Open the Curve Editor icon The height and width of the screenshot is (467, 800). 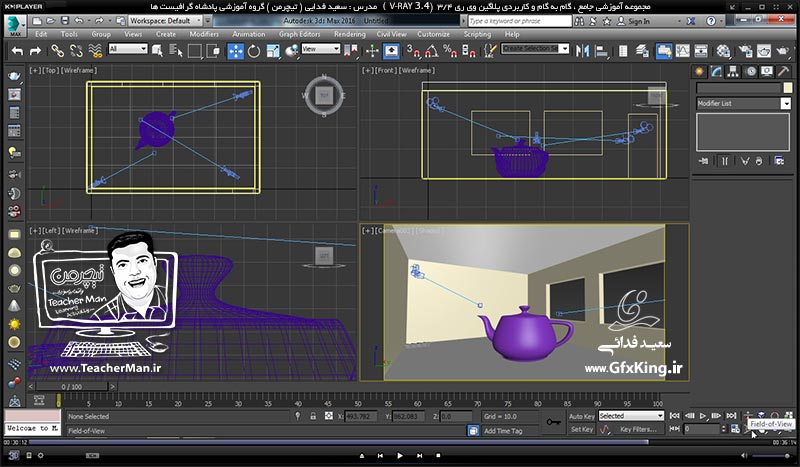(682, 51)
